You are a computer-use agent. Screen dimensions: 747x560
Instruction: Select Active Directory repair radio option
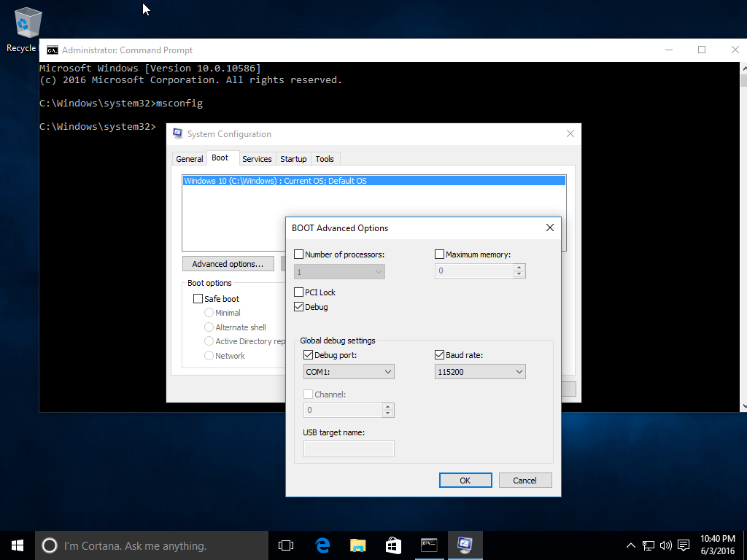[209, 341]
